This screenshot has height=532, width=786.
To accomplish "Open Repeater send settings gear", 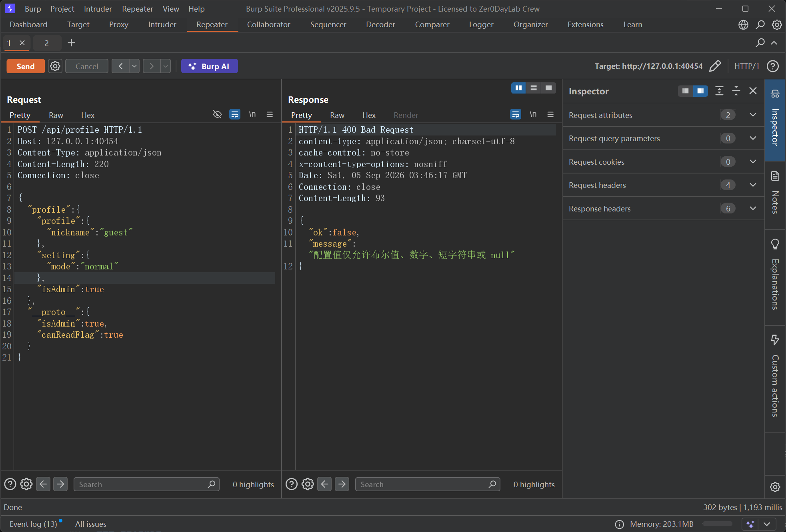I will tap(55, 66).
